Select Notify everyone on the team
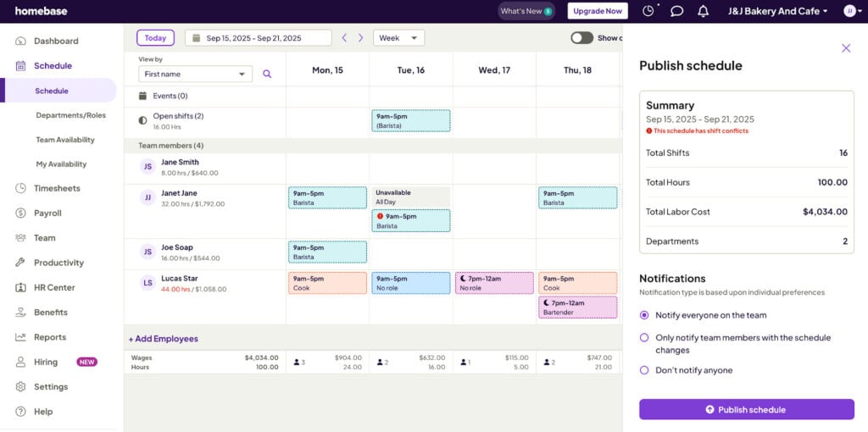This screenshot has height=432, width=868. point(644,315)
